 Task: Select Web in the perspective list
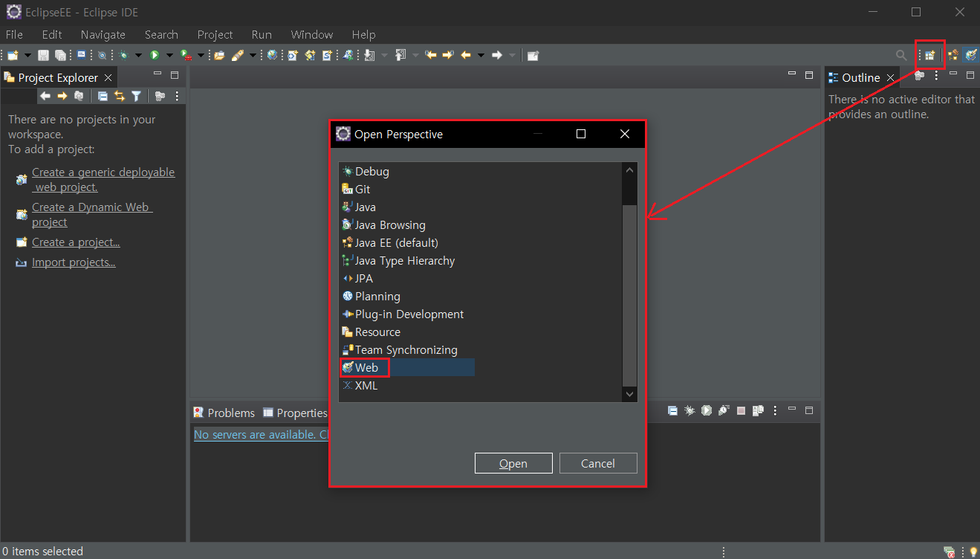407,367
